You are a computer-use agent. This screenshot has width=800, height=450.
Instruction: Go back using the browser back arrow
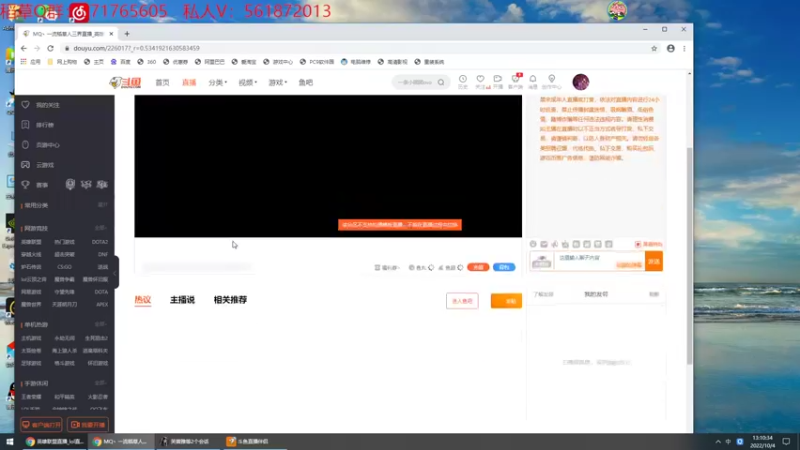pyautogui.click(x=24, y=48)
